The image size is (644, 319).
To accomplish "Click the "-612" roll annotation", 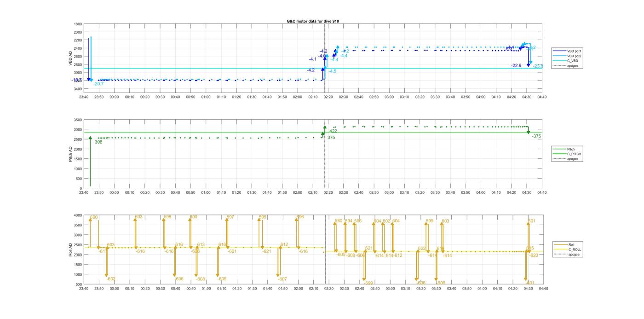I will [398, 255].
